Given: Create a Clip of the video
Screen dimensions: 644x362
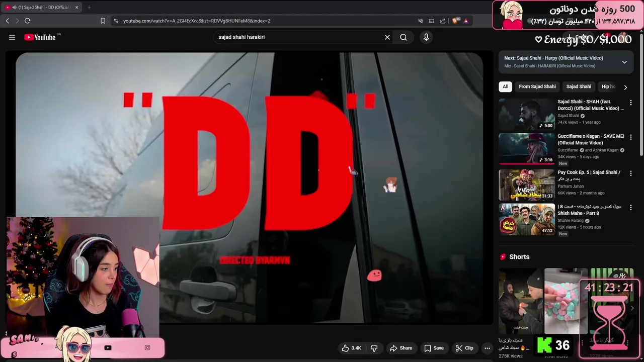Looking at the screenshot, I should 464,348.
